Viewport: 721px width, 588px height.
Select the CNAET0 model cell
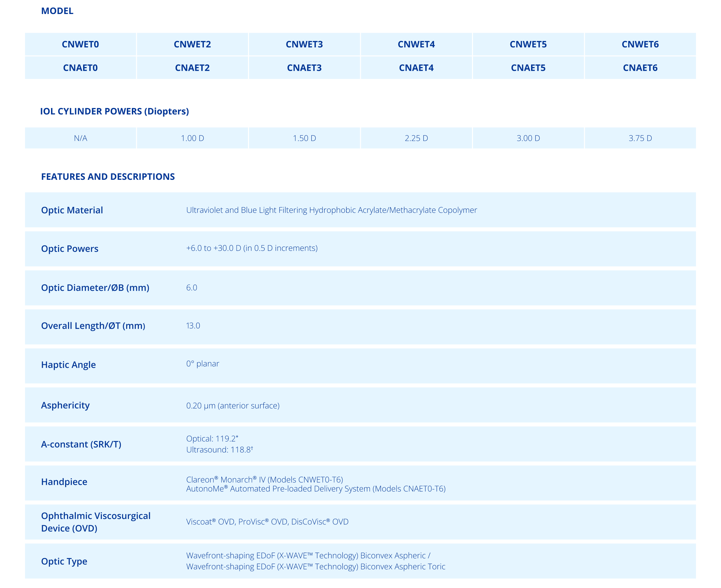81,68
